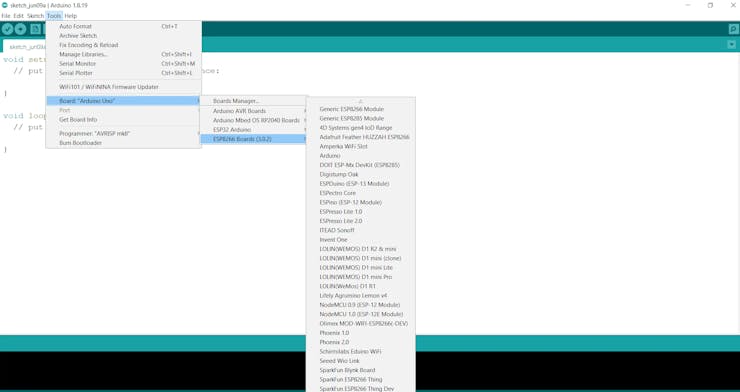Click the New sketch icon
Image resolution: width=740 pixels, height=392 pixels.
point(35,29)
